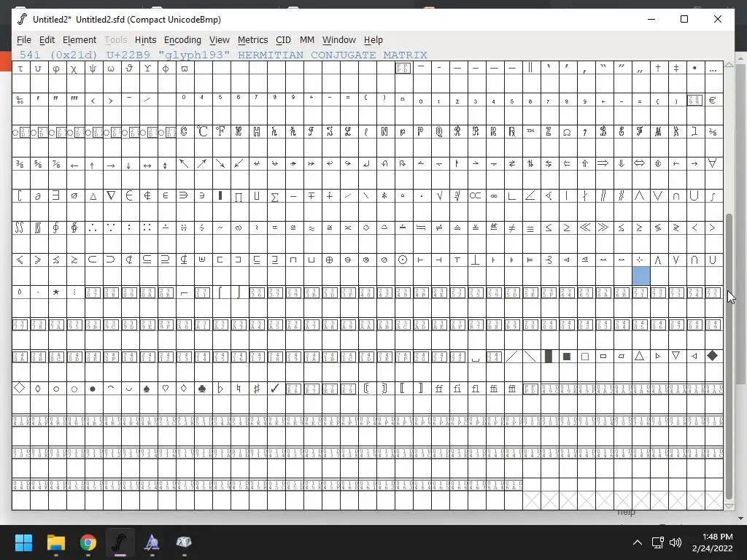Image resolution: width=747 pixels, height=560 pixels.
Task: Select the ffl ligature glyph
Action: click(x=511, y=389)
